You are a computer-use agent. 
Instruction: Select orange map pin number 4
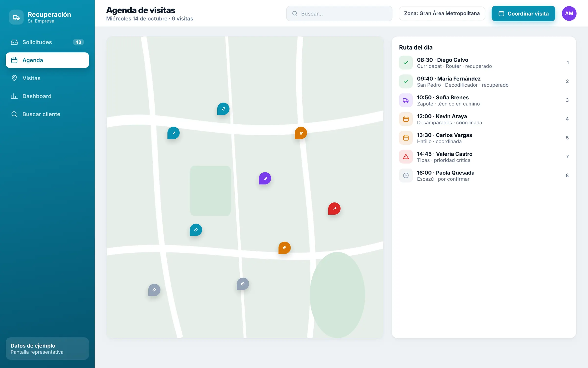coord(301,133)
